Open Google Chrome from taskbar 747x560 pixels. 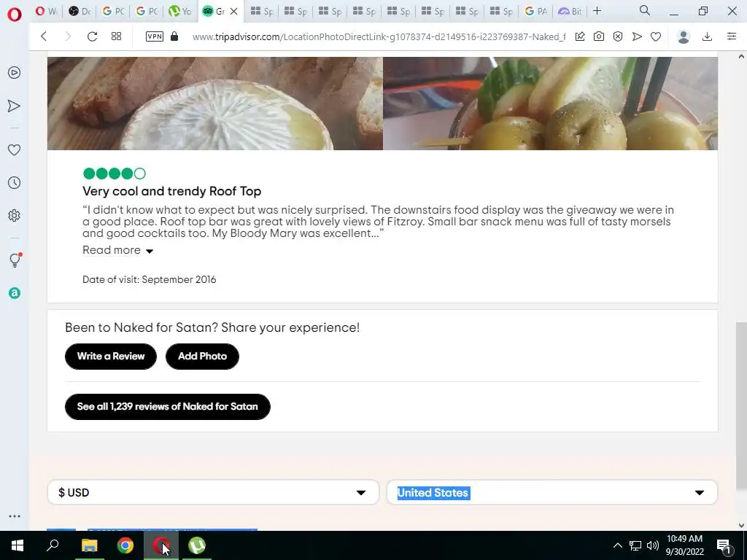pyautogui.click(x=125, y=545)
